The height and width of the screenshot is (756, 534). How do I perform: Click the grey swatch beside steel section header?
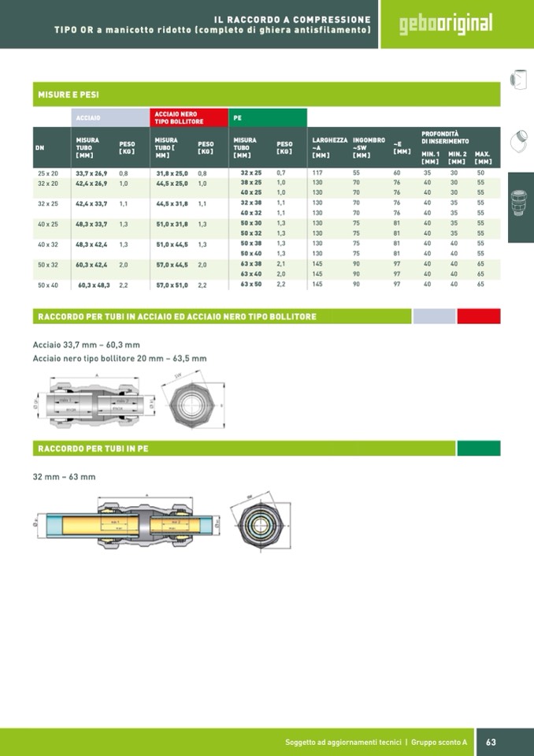tap(434, 316)
